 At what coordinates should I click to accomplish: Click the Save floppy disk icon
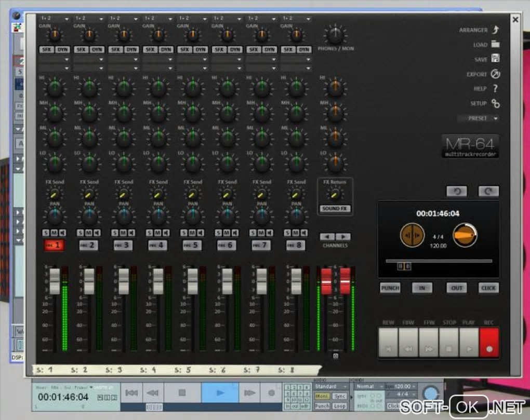pyautogui.click(x=496, y=59)
